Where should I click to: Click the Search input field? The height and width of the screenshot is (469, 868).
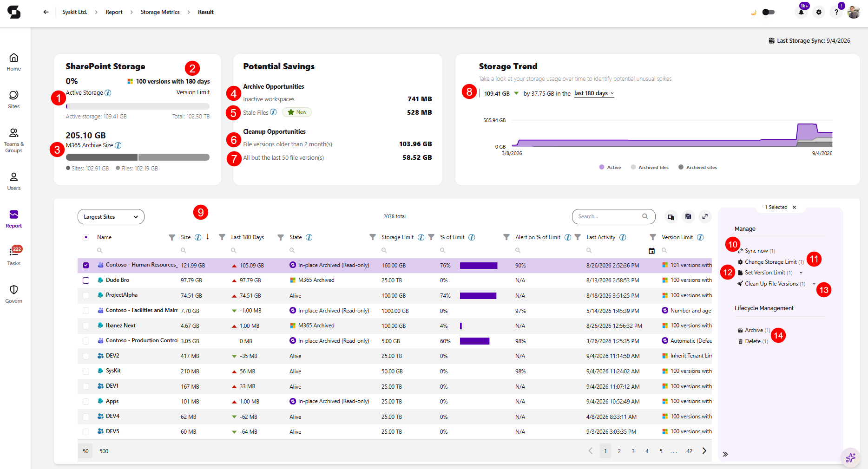613,216
